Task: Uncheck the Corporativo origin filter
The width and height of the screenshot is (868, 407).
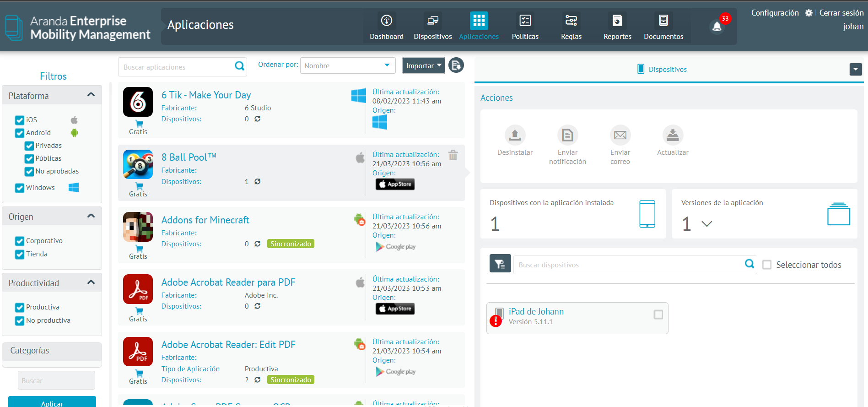Action: pyautogui.click(x=20, y=241)
